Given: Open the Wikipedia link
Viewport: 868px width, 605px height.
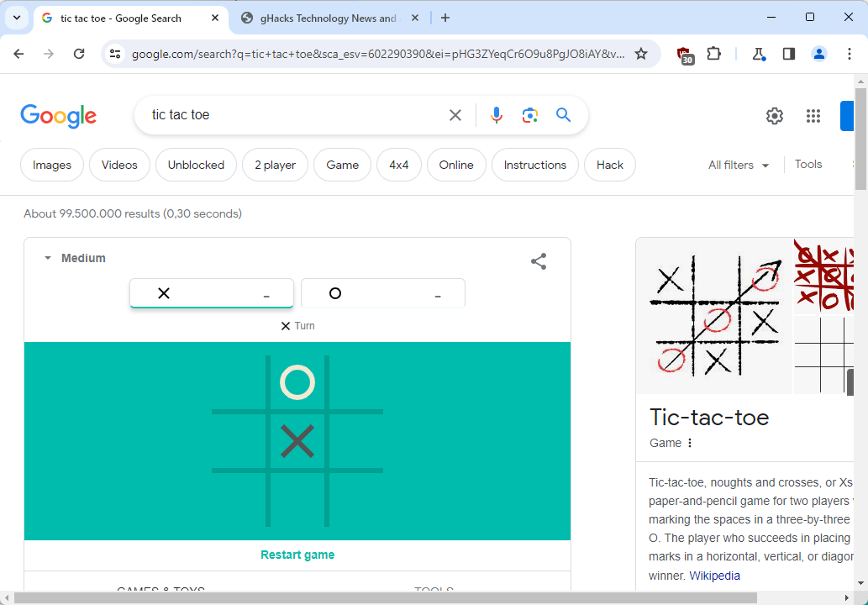Looking at the screenshot, I should 715,576.
